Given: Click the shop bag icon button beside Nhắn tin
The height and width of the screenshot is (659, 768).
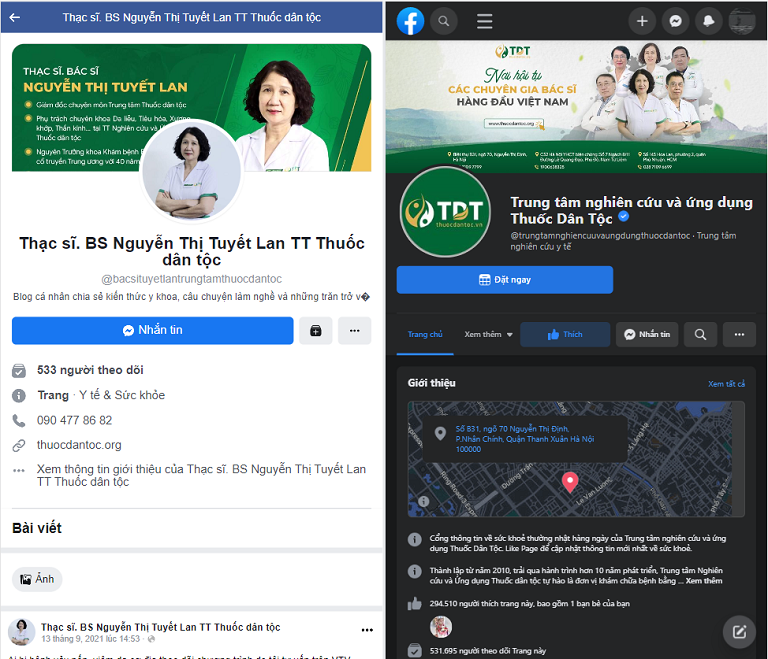Looking at the screenshot, I should [315, 331].
